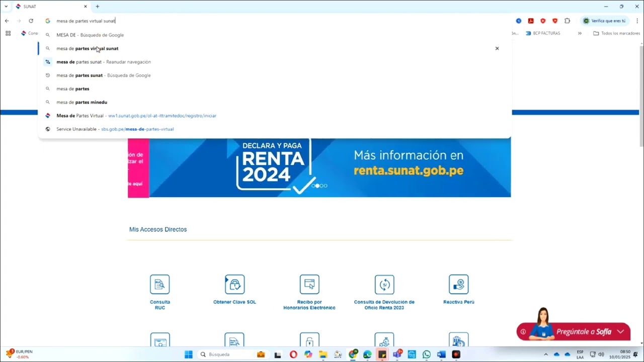644x362 pixels.
Task: Open 'Service Unavailable' sbs.gob.pe suggestion
Action: (275, 129)
